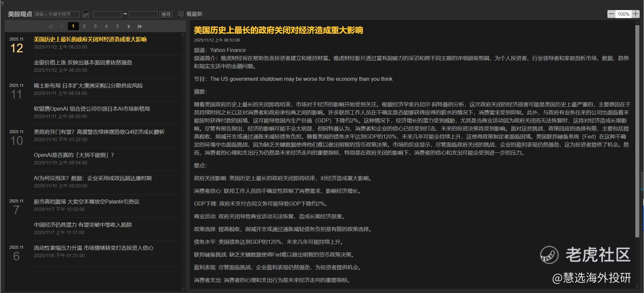Open article 股市高档震荡 大卖空本尊放空Palantir引热议
The width and height of the screenshot is (644, 293).
coord(87,201)
